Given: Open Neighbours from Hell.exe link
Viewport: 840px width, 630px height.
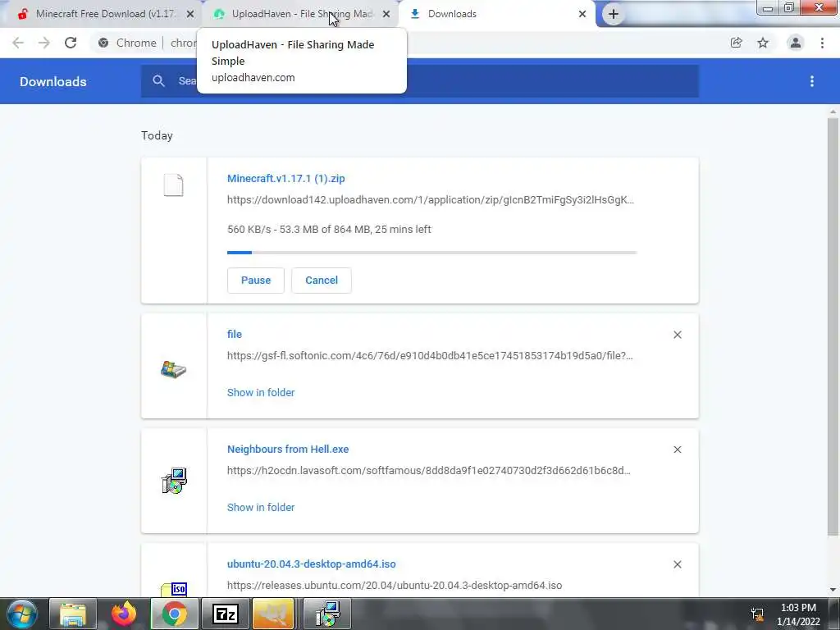Looking at the screenshot, I should tap(288, 450).
